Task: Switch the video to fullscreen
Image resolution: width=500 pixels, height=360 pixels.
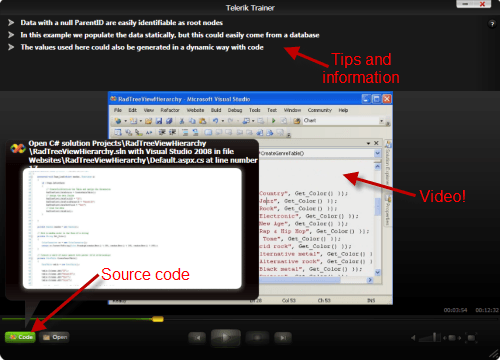Action: [471, 338]
